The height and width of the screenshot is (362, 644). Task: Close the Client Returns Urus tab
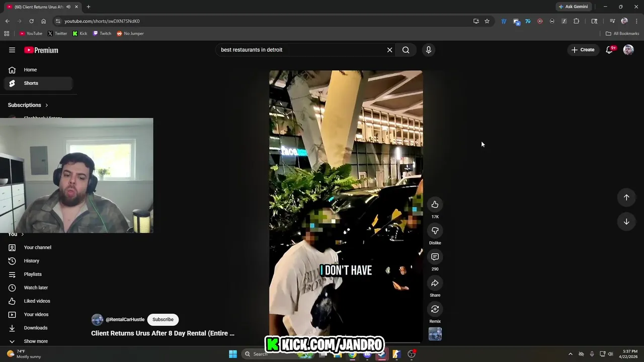tap(76, 7)
